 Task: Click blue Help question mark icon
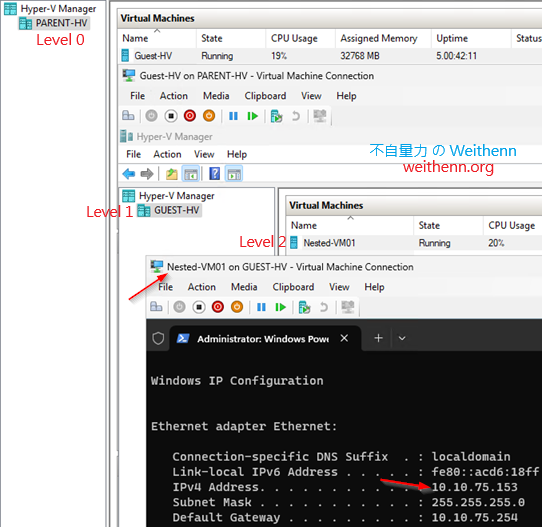[x=214, y=173]
